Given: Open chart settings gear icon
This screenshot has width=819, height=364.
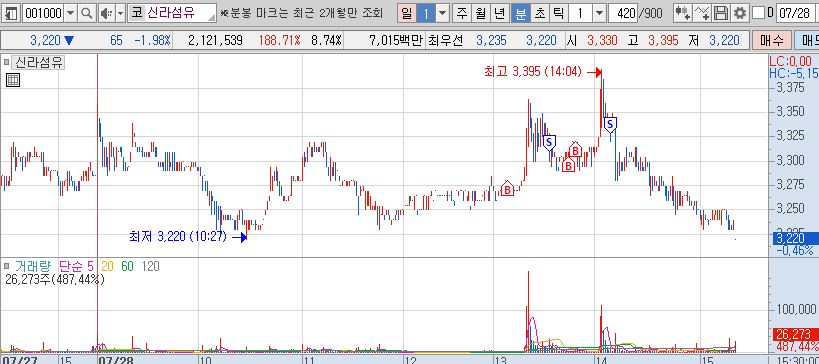Looking at the screenshot, I should pyautogui.click(x=739, y=13).
